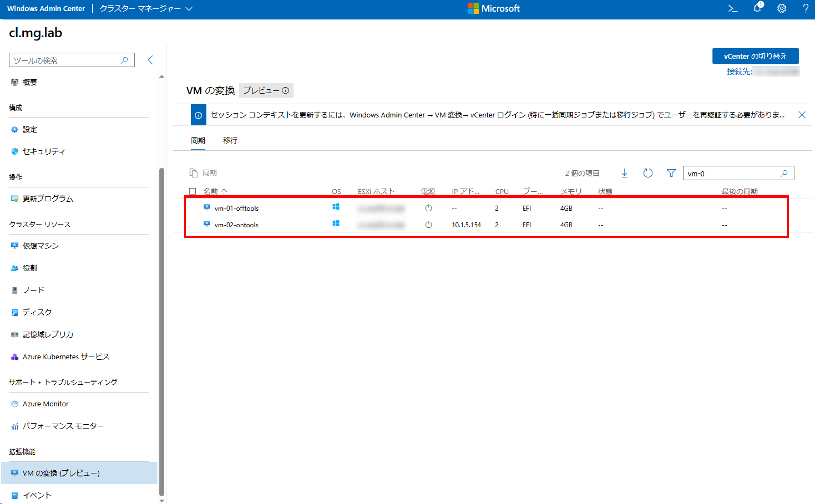Open the notifications bell
The width and height of the screenshot is (815, 504).
tap(757, 8)
